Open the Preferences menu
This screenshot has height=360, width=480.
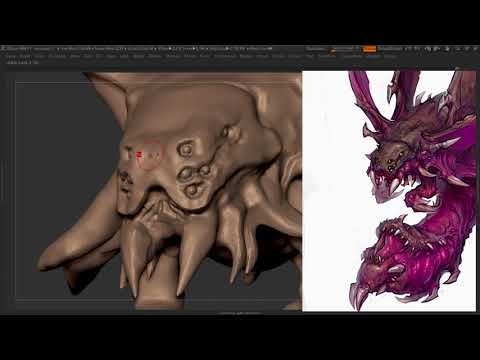coord(224,57)
